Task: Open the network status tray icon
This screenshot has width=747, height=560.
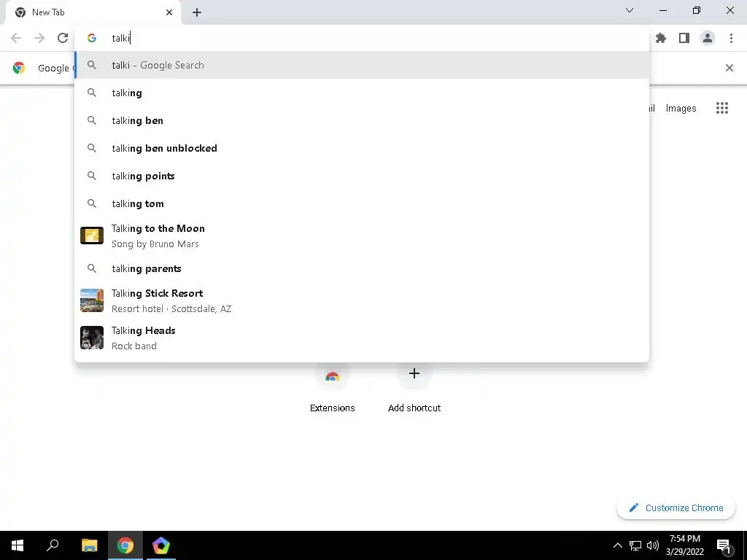Action: pos(635,545)
